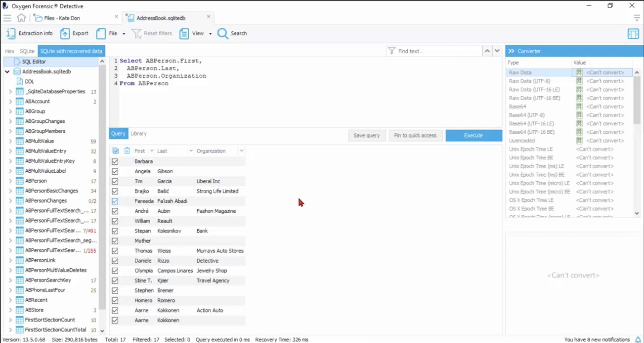Expand the ABPerson table in the tree
The image size is (644, 343).
coord(10,181)
